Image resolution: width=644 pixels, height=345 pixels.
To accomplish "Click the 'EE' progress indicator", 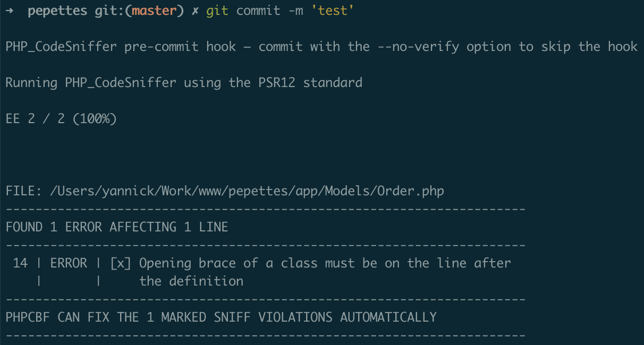I will pyautogui.click(x=13, y=119).
